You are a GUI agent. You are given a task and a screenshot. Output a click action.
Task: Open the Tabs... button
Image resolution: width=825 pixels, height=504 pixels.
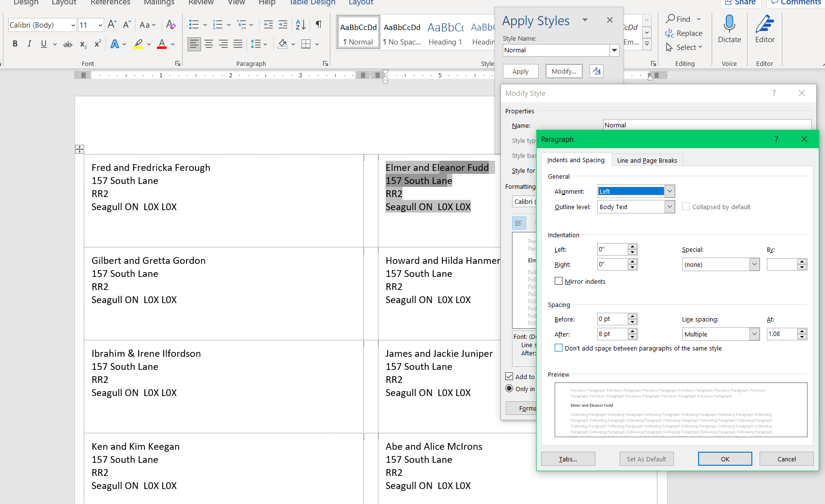pyautogui.click(x=568, y=459)
